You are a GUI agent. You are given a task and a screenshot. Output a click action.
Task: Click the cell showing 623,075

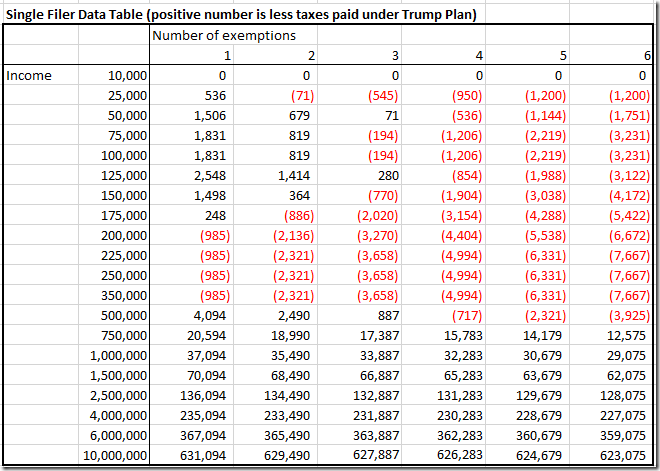[611, 455]
